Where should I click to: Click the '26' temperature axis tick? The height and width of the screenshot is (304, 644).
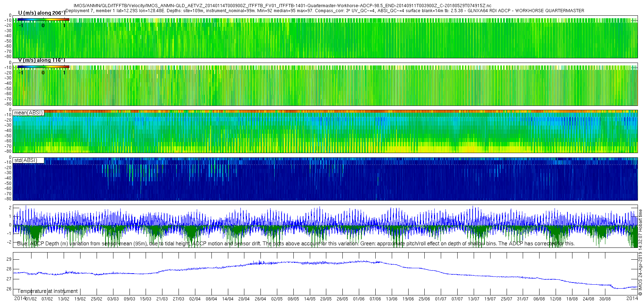9,289
